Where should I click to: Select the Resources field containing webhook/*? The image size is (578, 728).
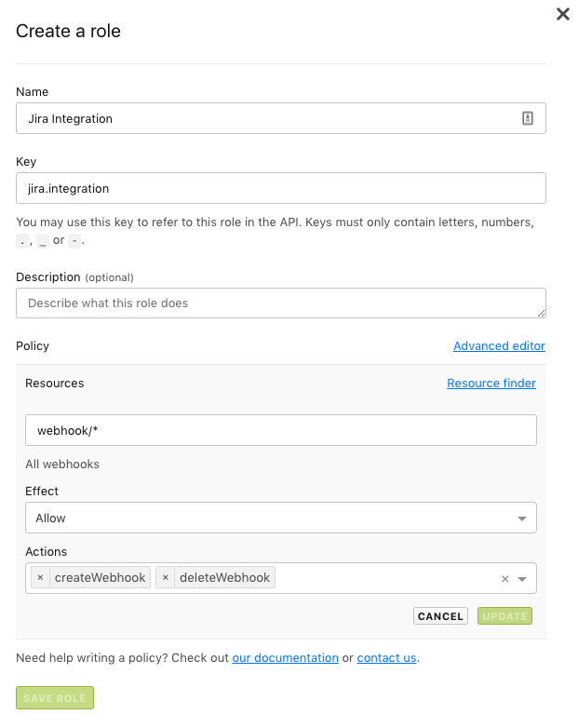click(280, 430)
